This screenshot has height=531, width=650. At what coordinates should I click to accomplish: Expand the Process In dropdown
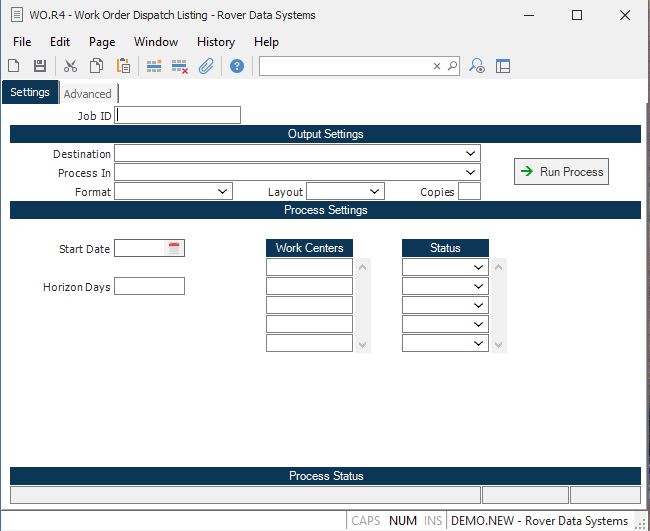(470, 173)
